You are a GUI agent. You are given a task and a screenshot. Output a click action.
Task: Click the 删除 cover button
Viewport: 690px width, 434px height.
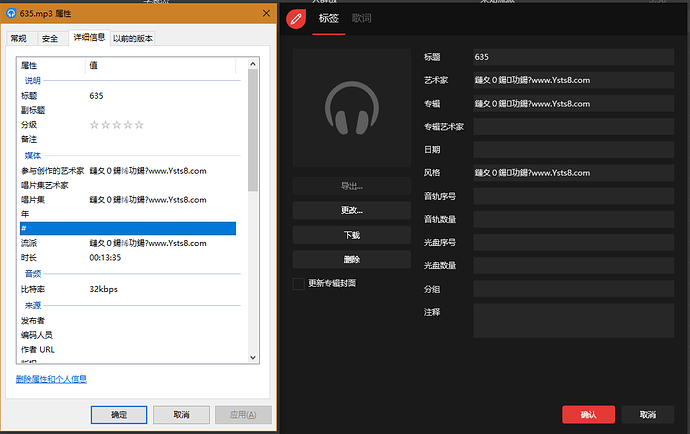(351, 259)
